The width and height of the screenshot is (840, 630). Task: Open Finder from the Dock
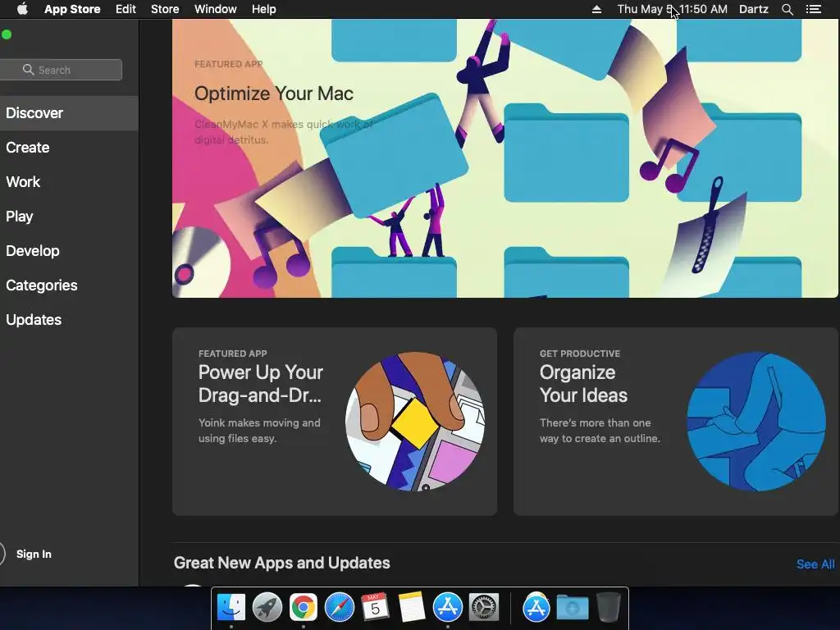tap(231, 608)
